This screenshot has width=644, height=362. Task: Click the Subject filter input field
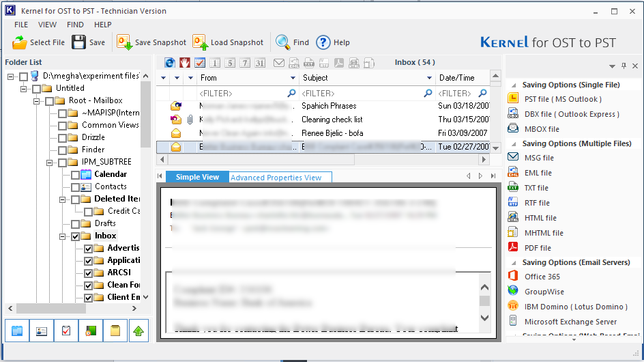pos(366,94)
